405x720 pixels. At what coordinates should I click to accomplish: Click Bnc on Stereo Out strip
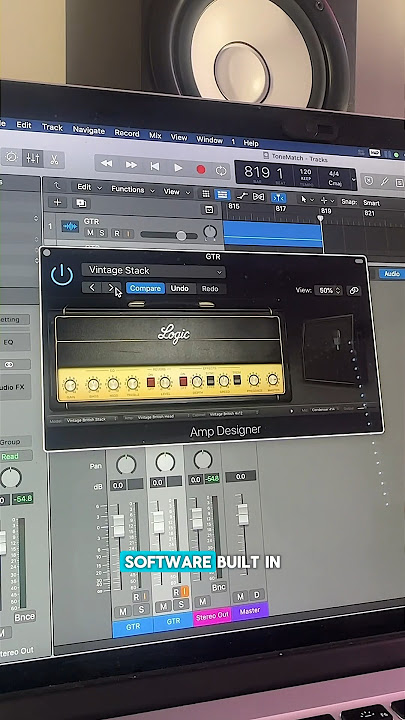tap(219, 587)
